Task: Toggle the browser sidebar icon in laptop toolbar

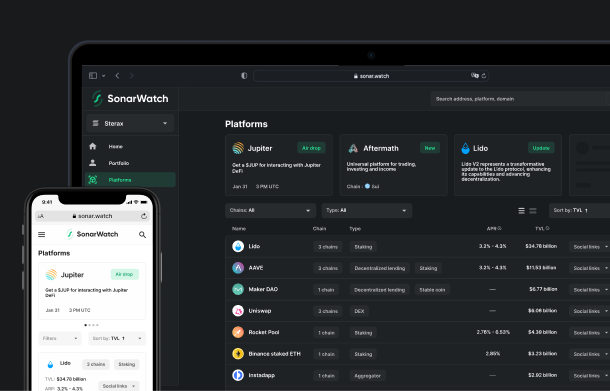Action: [93, 75]
